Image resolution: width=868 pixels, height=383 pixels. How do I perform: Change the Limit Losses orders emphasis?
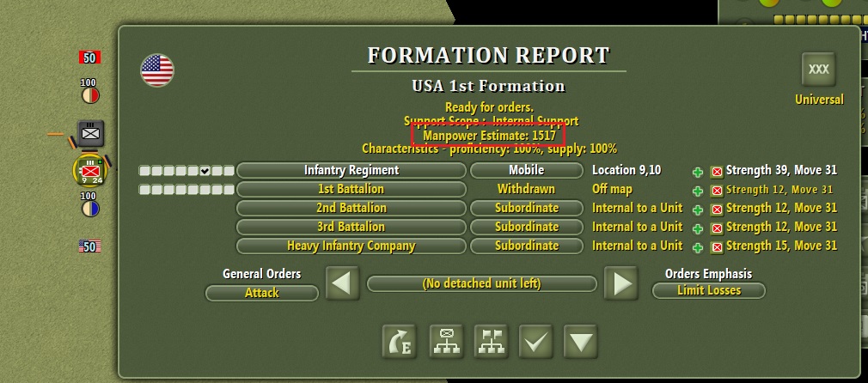[x=708, y=290]
